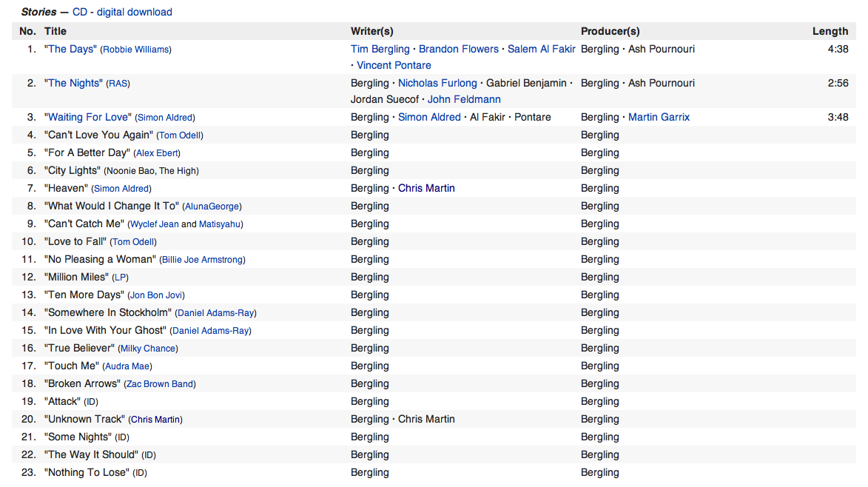The height and width of the screenshot is (487, 868).
Task: Select the "Attack" track title text
Action: (63, 401)
